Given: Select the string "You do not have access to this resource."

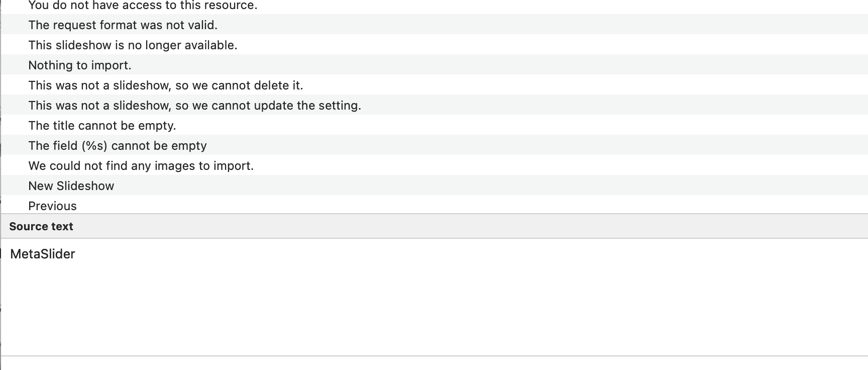Looking at the screenshot, I should pyautogui.click(x=143, y=6).
